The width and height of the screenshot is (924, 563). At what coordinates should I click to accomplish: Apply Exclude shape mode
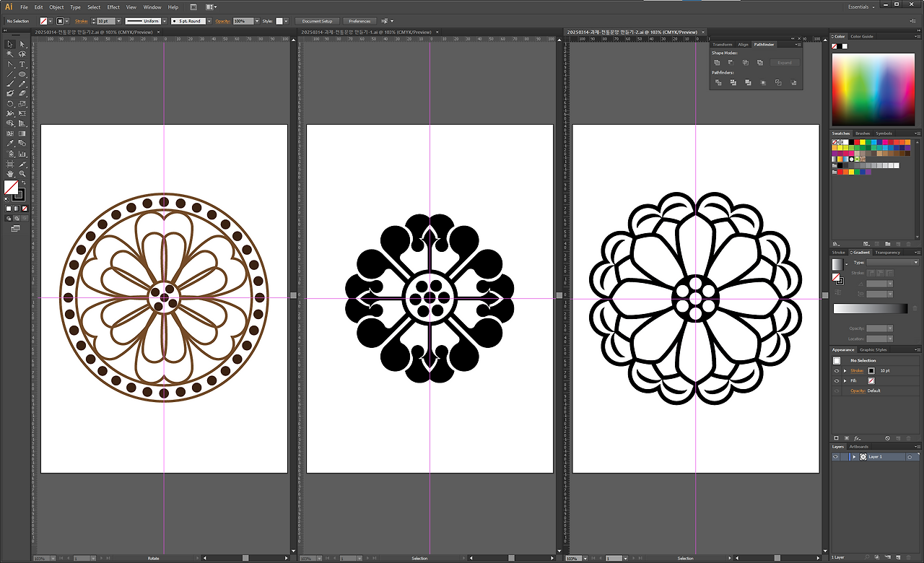coord(759,63)
